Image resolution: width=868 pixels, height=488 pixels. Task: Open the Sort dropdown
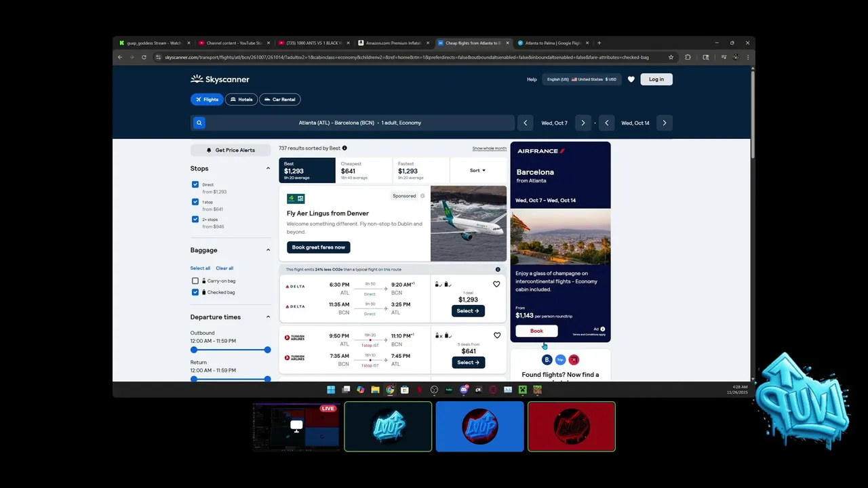click(x=478, y=171)
